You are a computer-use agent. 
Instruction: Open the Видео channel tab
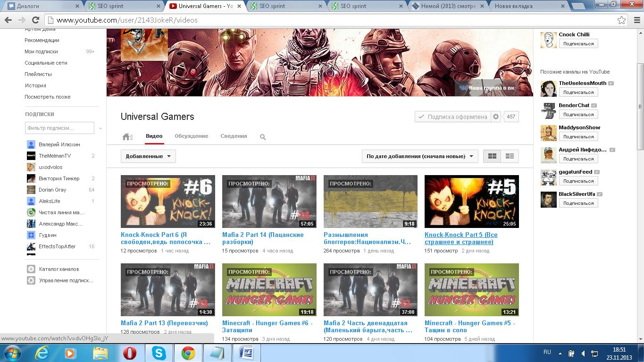click(x=154, y=136)
